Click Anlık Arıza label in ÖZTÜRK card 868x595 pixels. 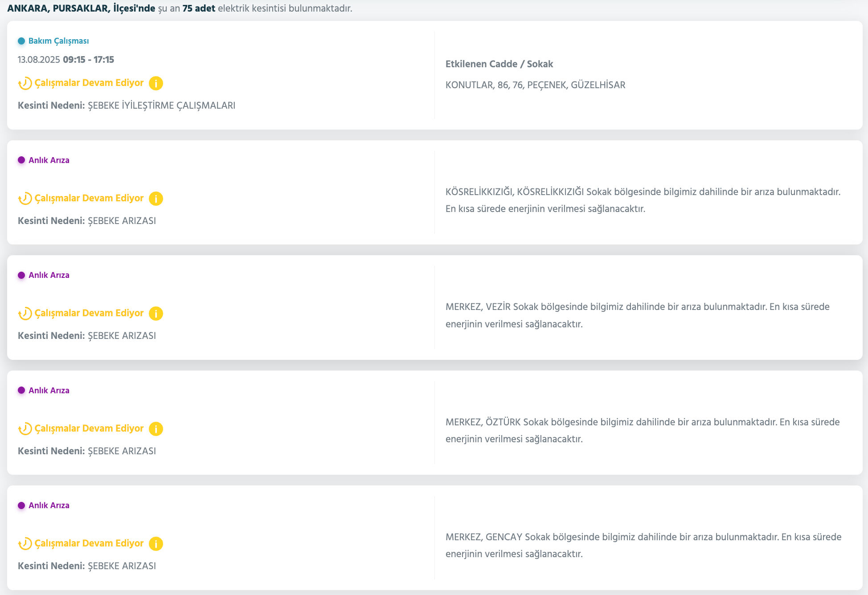click(x=49, y=391)
